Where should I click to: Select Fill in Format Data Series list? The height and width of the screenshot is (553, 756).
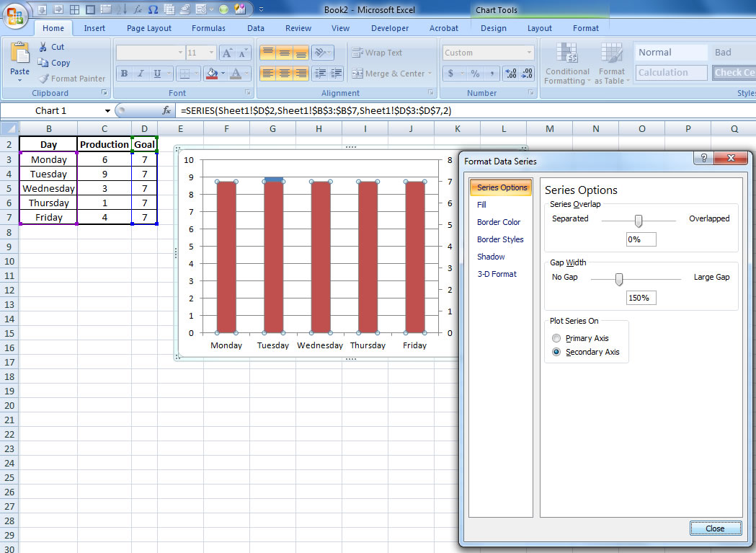(481, 205)
